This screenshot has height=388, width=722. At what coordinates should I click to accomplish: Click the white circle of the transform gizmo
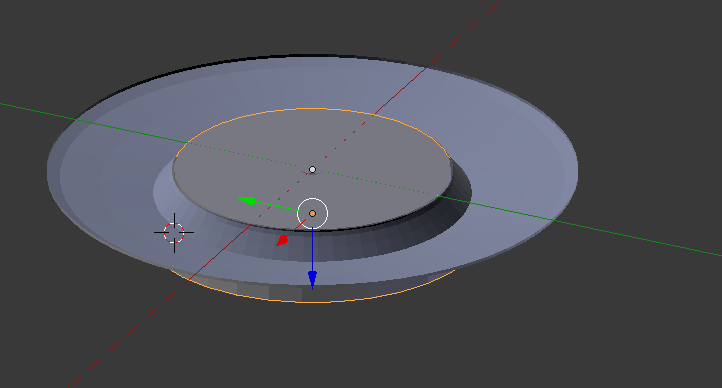[x=313, y=214]
